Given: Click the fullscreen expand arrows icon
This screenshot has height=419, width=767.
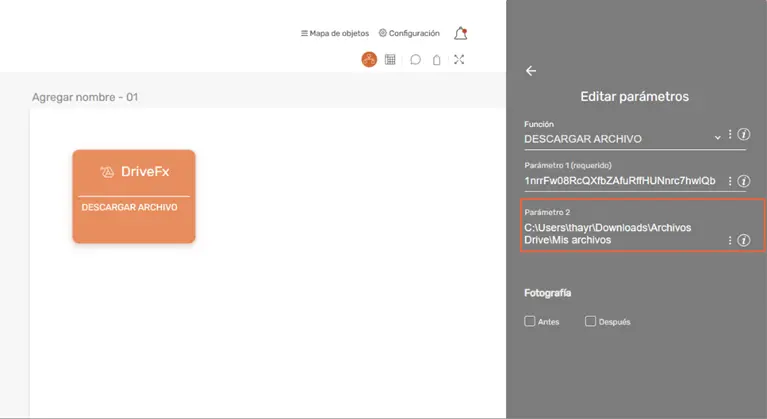Looking at the screenshot, I should (459, 60).
